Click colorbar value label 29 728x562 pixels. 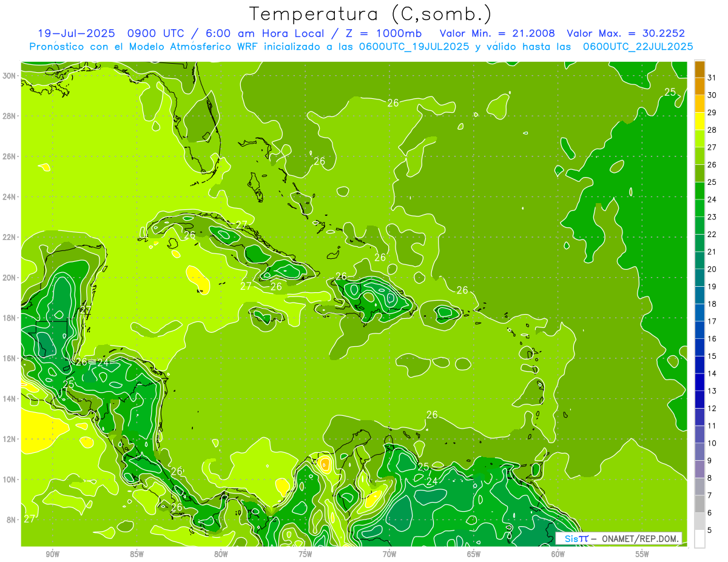pyautogui.click(x=712, y=112)
